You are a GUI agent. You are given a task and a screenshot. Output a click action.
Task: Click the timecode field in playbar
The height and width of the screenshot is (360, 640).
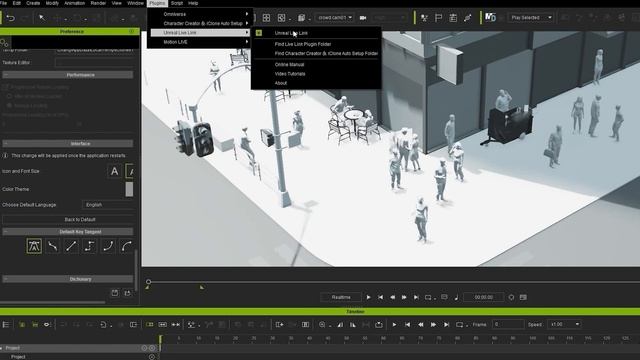[x=484, y=297]
